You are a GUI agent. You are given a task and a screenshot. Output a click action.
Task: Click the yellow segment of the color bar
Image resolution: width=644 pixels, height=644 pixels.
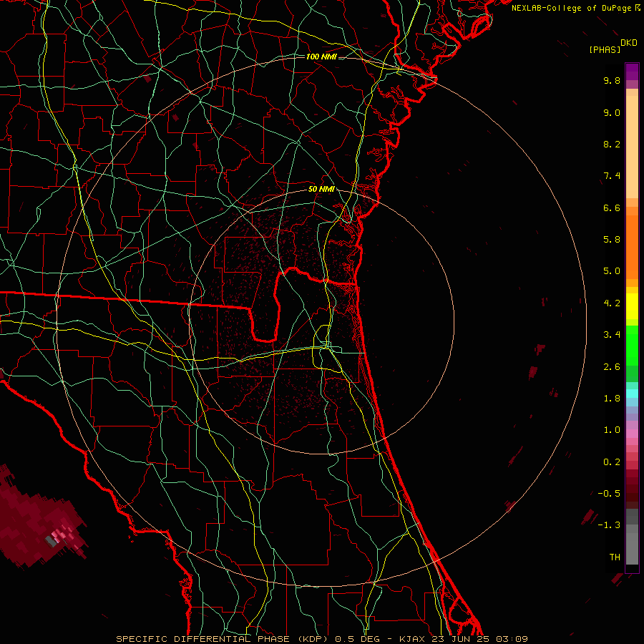(632, 306)
